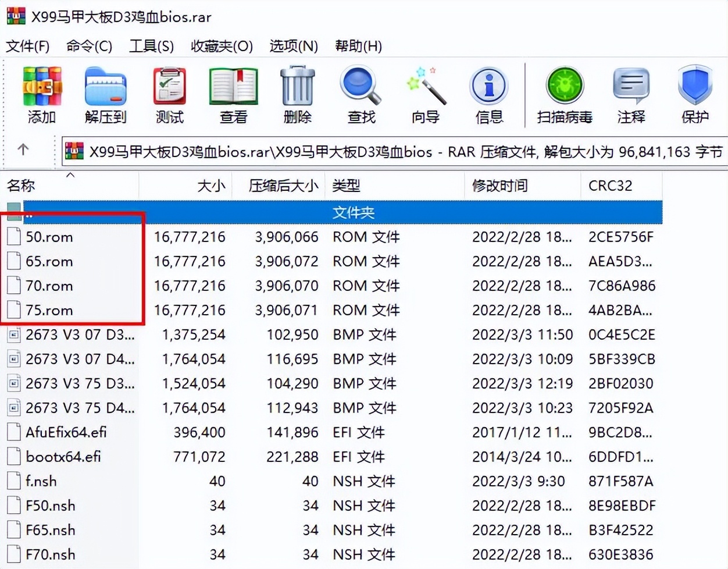Sort the list by 名称 column header

click(22, 186)
